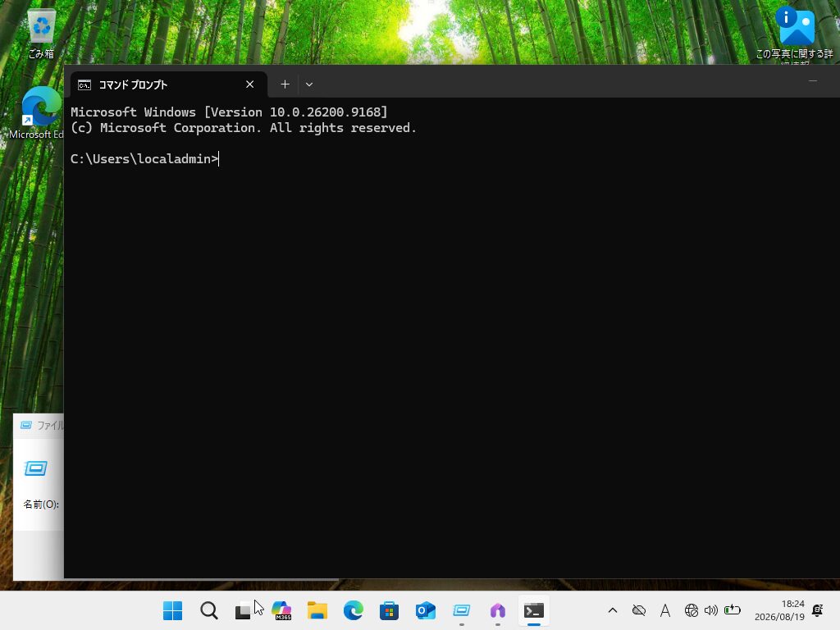Screen dimensions: 840x630
Task: Open Microsoft Store from taskbar
Action: 390,610
